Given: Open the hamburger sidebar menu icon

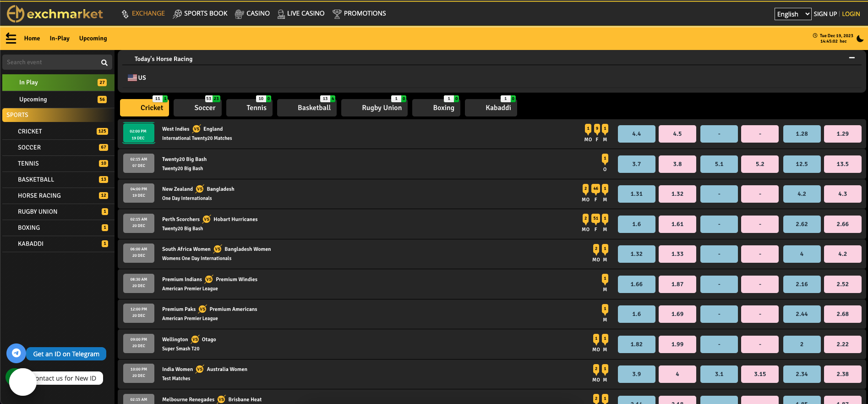Looking at the screenshot, I should (x=11, y=39).
